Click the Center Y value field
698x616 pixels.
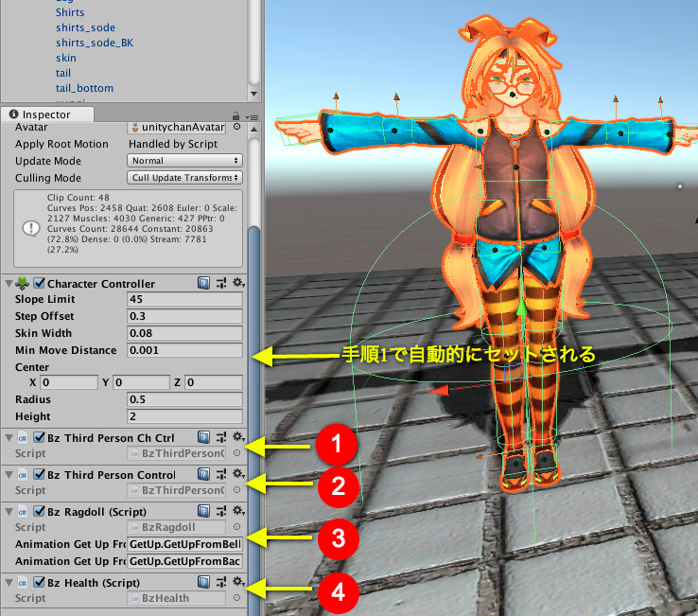(x=141, y=382)
